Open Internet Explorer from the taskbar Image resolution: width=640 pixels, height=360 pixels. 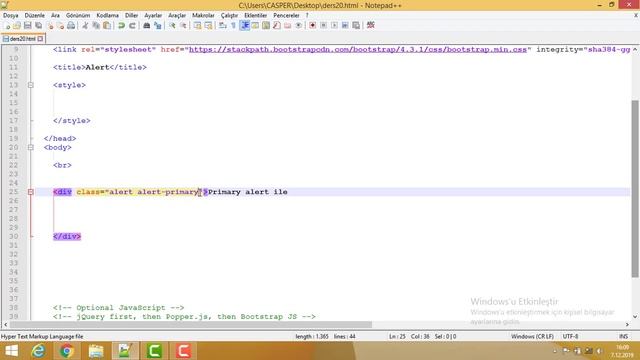(38, 351)
